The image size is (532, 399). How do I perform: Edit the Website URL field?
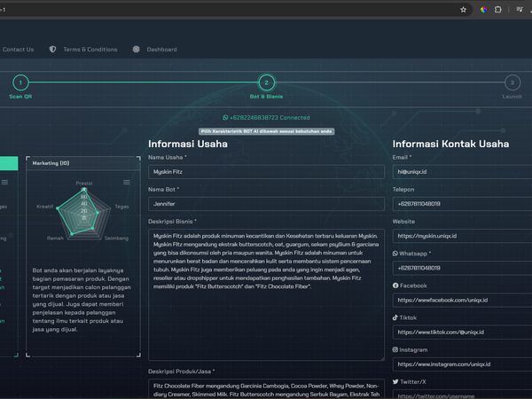[462, 236]
